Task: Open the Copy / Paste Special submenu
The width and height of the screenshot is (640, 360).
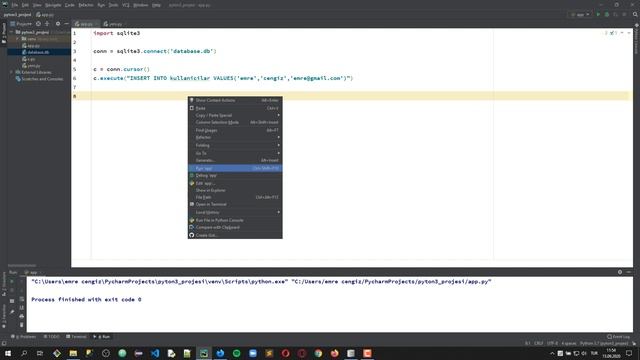Action: point(235,116)
